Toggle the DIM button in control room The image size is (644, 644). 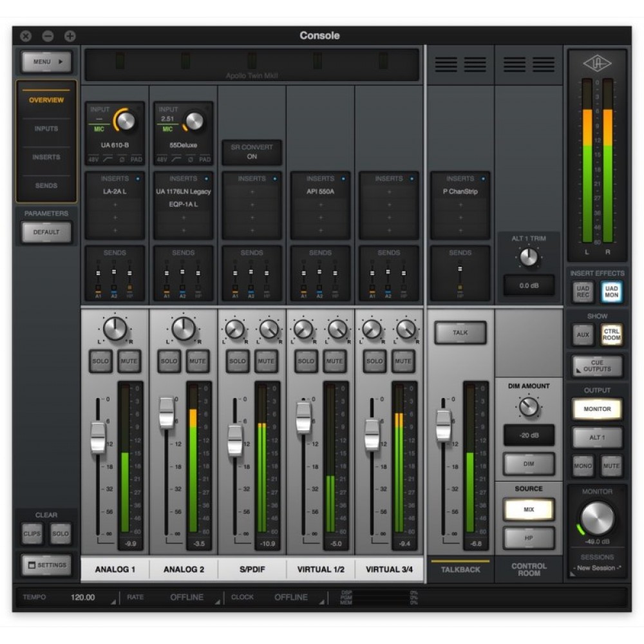[529, 464]
